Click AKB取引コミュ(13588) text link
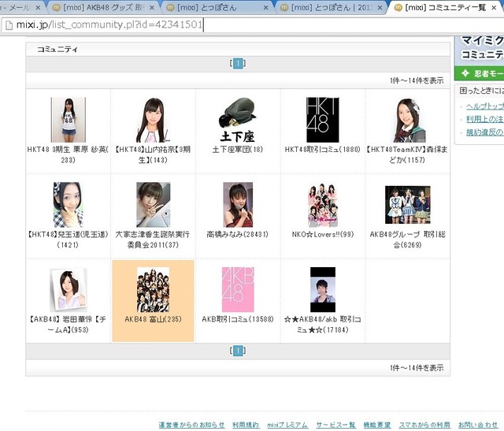This screenshot has height=431, width=504. click(238, 319)
